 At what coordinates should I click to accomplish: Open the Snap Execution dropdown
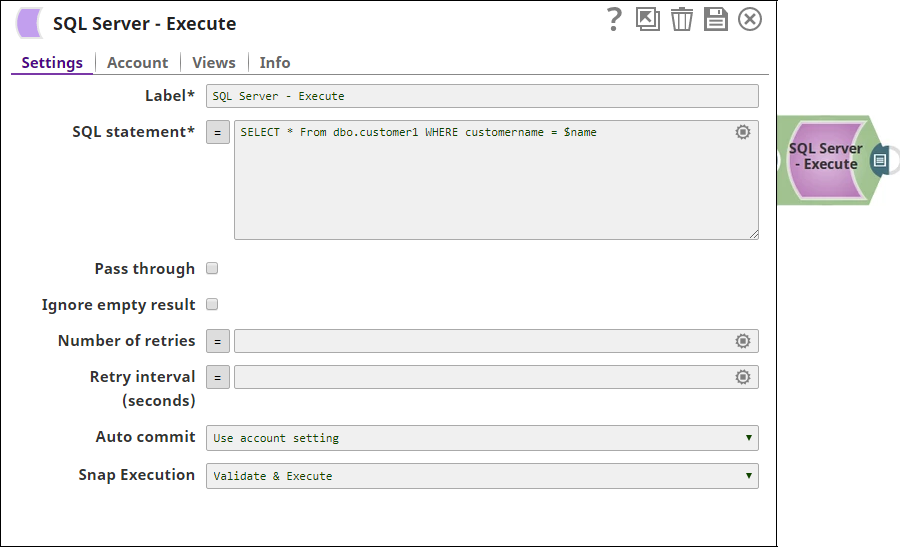click(x=482, y=476)
